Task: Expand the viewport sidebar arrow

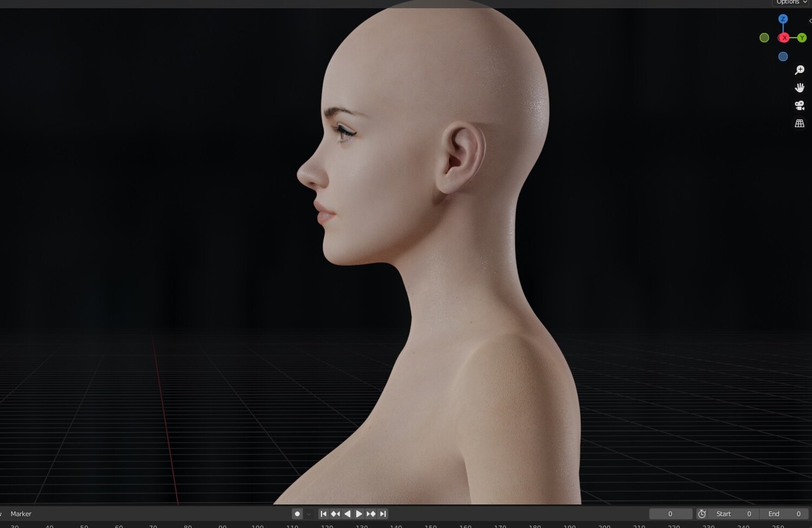Action: coord(810,21)
